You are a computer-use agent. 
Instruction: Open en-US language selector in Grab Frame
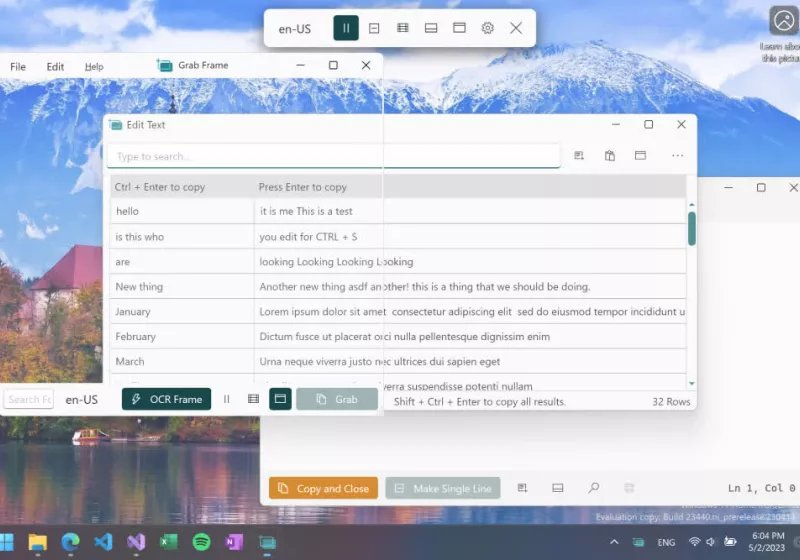pyautogui.click(x=82, y=399)
